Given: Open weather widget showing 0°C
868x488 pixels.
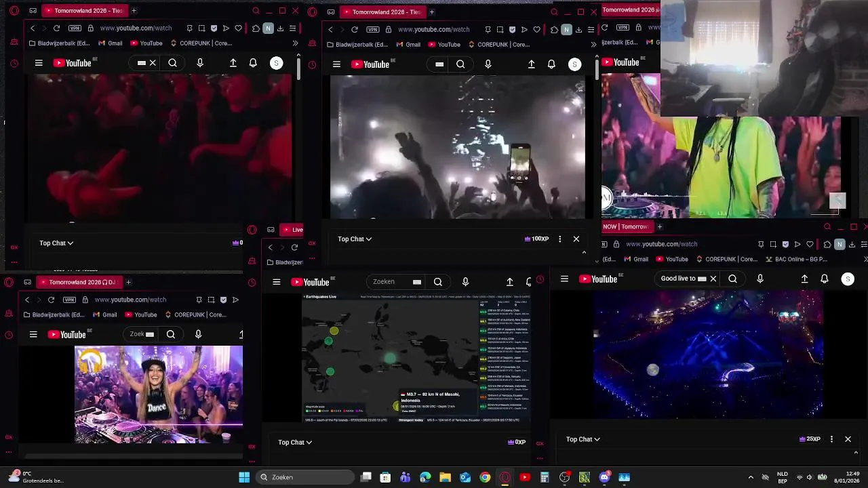Looking at the screenshot, I should 37,477.
